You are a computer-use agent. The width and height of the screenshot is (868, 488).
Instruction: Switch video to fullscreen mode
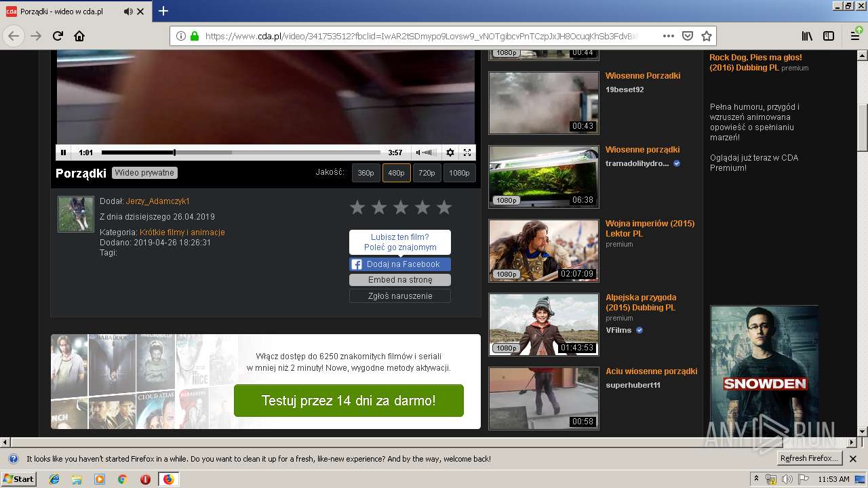pyautogui.click(x=467, y=152)
